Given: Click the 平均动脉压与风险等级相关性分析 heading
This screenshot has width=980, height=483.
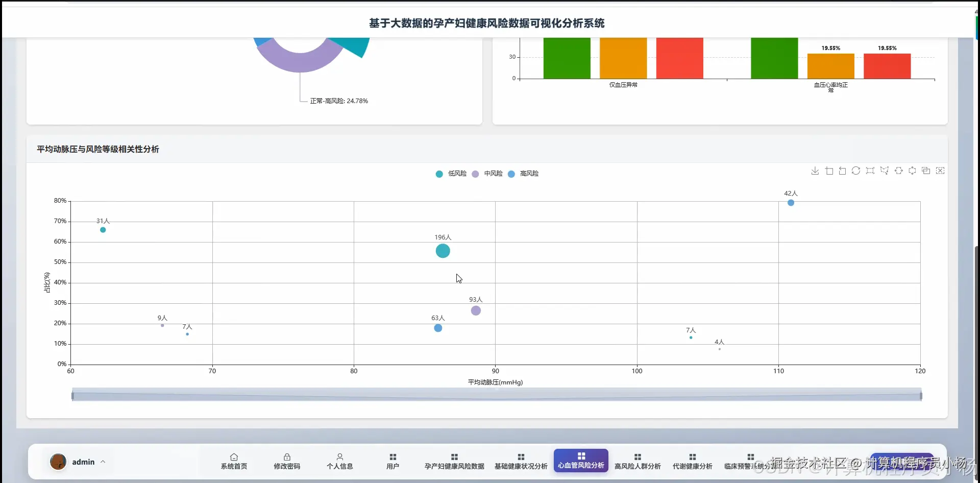Looking at the screenshot, I should [98, 149].
